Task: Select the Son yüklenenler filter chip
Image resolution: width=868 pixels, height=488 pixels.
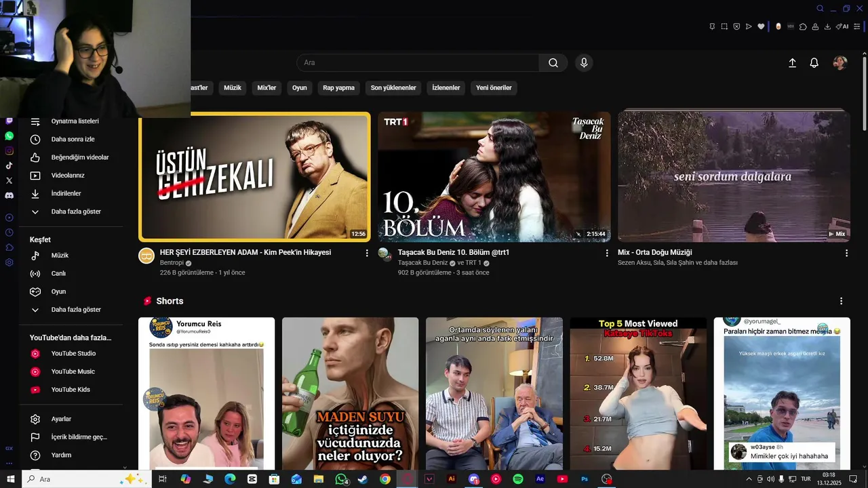Action: tap(393, 88)
